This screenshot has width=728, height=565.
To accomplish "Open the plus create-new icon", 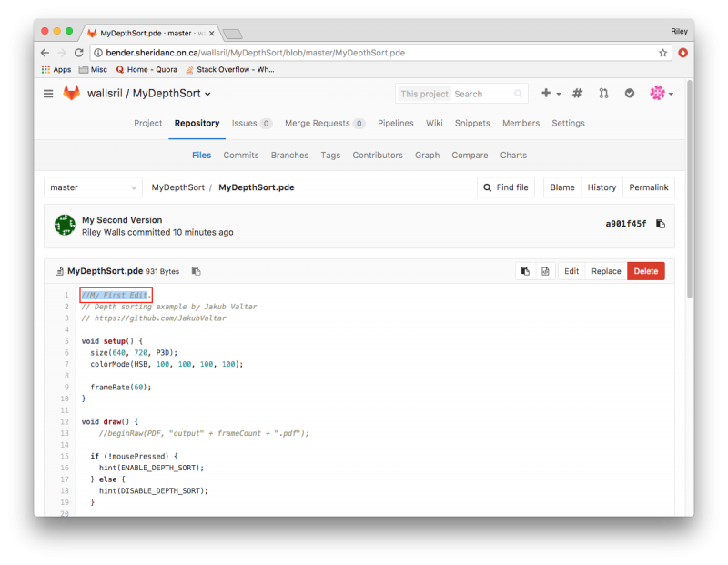I will point(546,94).
